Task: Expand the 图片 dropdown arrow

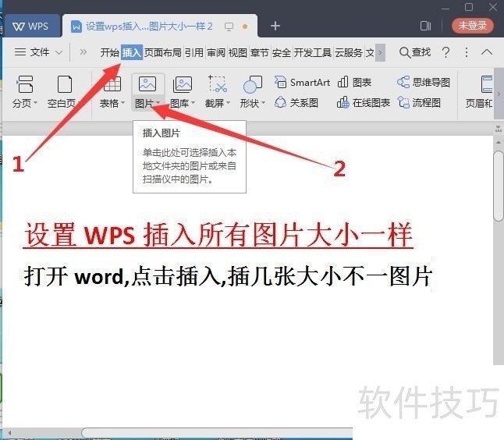Action: click(x=158, y=103)
